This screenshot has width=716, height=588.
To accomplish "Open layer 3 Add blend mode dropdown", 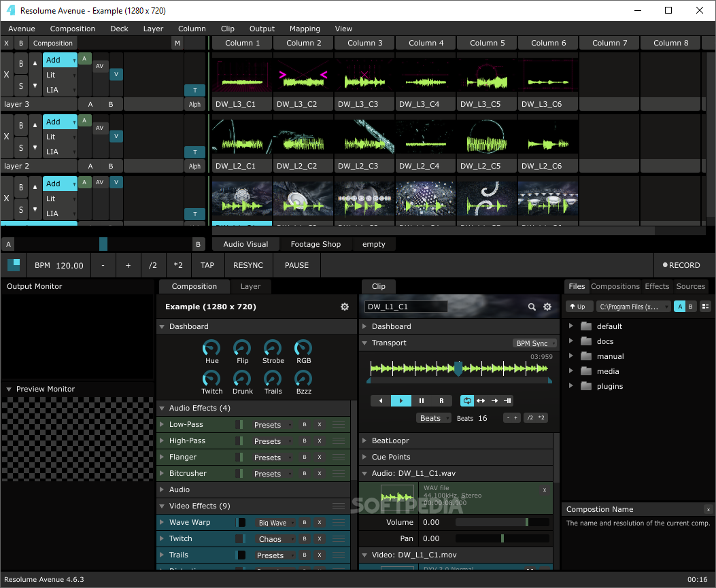I will point(61,60).
